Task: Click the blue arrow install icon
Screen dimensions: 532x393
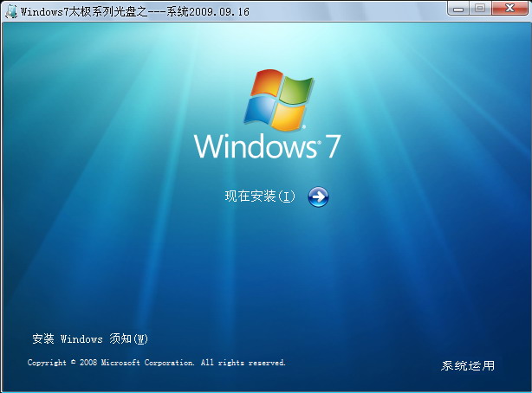Action: pos(318,196)
